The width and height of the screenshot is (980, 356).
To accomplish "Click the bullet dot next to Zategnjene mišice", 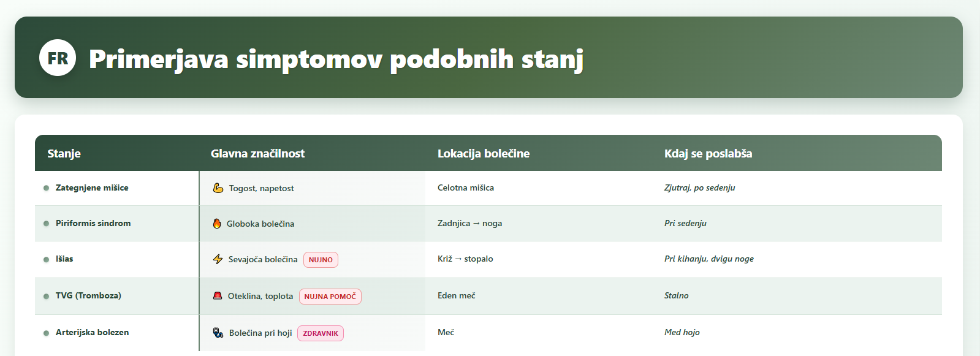I will [46, 188].
